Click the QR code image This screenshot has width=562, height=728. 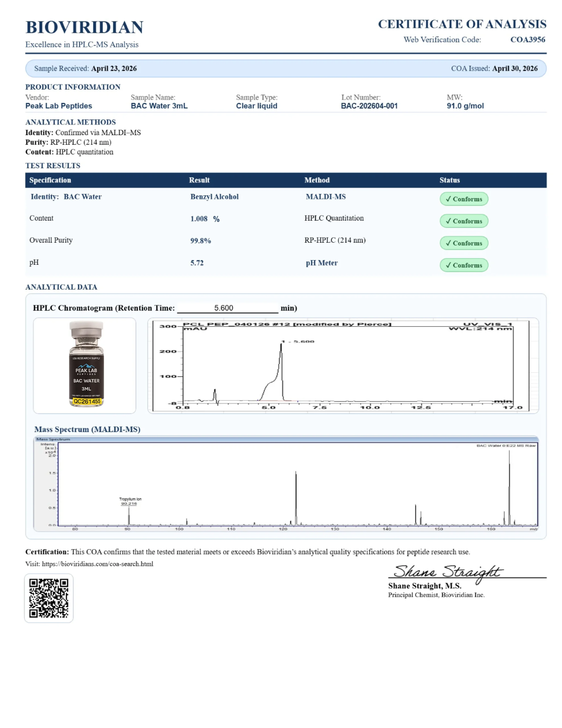[49, 598]
